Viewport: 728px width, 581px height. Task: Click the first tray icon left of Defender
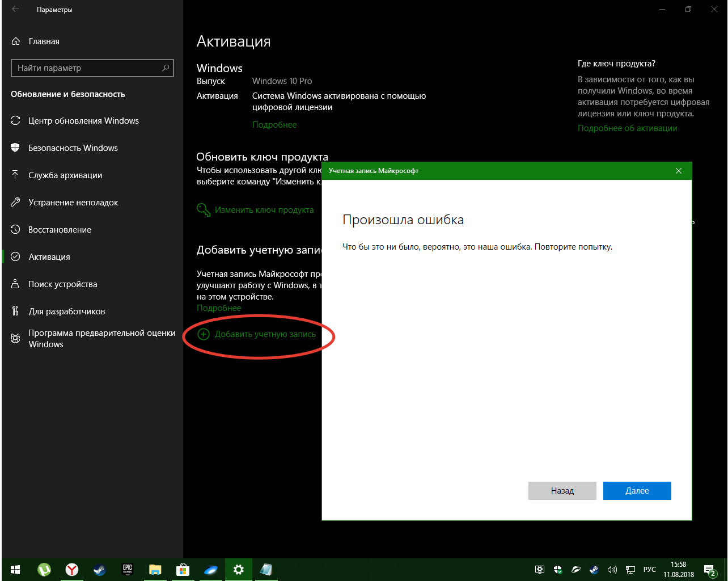[x=540, y=570]
